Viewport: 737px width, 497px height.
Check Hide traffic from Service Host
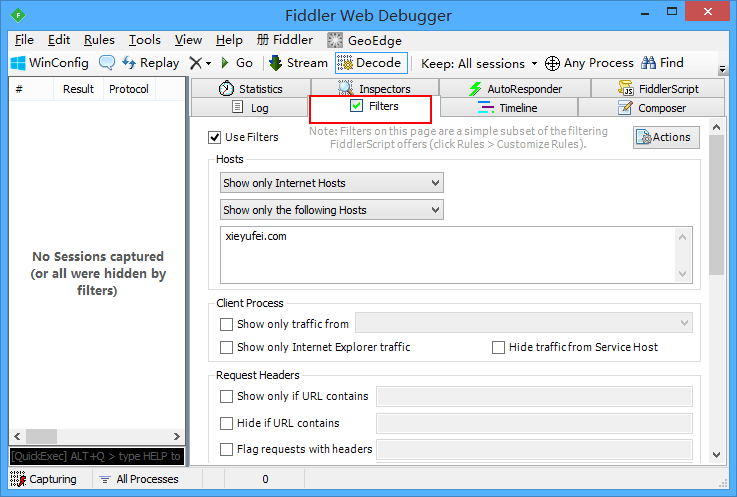(x=498, y=347)
